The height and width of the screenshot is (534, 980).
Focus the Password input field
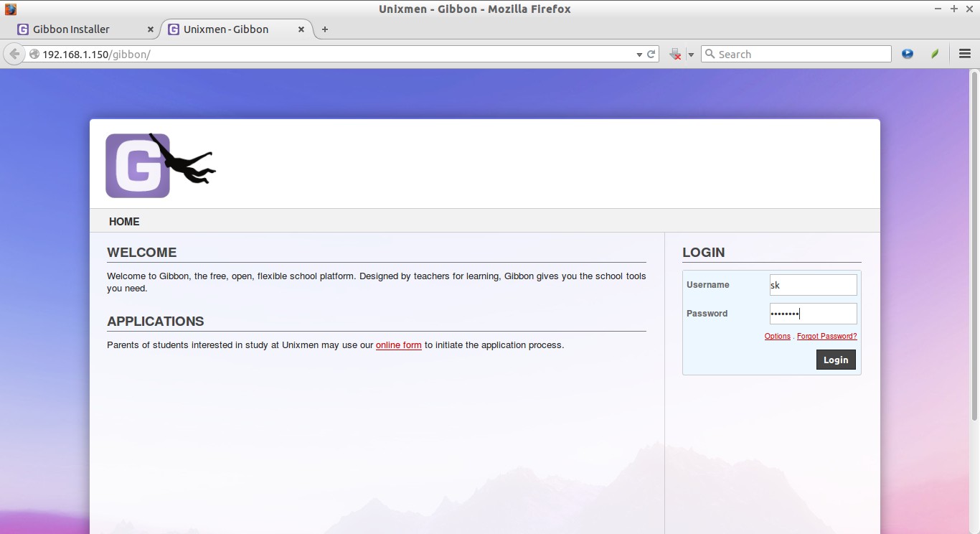point(813,314)
